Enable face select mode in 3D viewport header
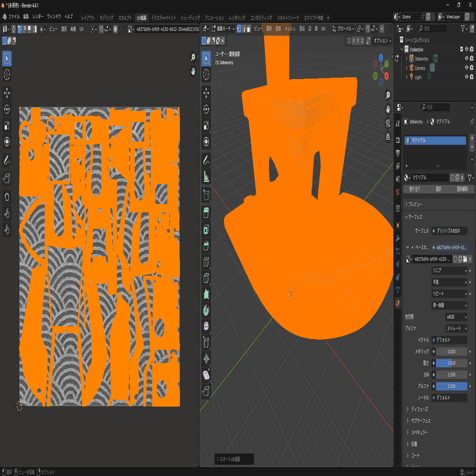Image resolution: width=476 pixels, height=476 pixels. 248,29
